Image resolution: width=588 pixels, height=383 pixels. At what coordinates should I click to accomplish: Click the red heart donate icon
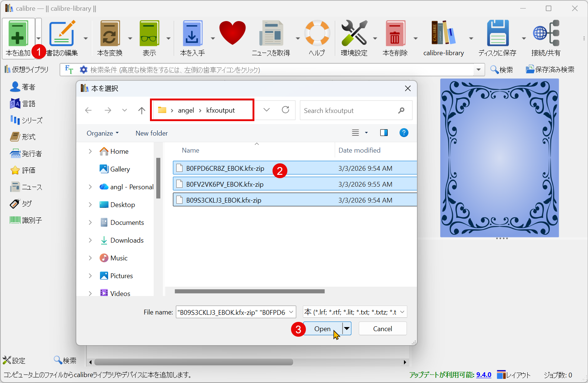point(232,33)
